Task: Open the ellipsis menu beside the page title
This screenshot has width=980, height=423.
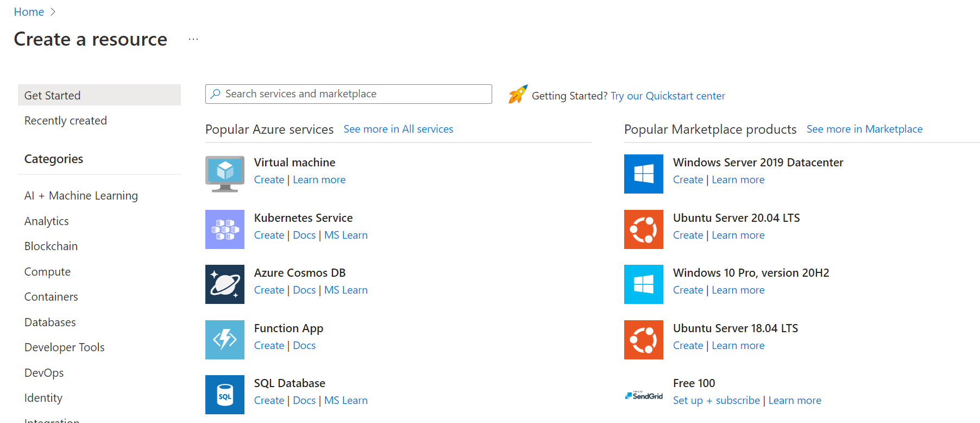Action: coord(193,39)
